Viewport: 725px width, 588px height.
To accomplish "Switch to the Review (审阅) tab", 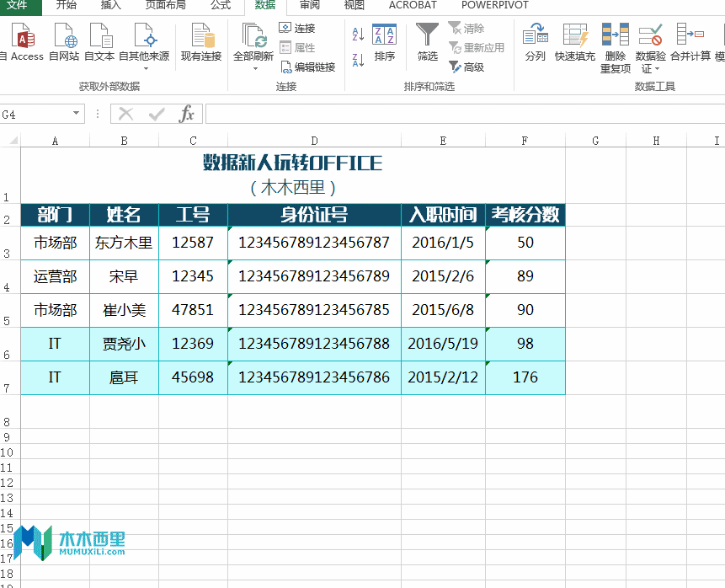I will point(309,6).
